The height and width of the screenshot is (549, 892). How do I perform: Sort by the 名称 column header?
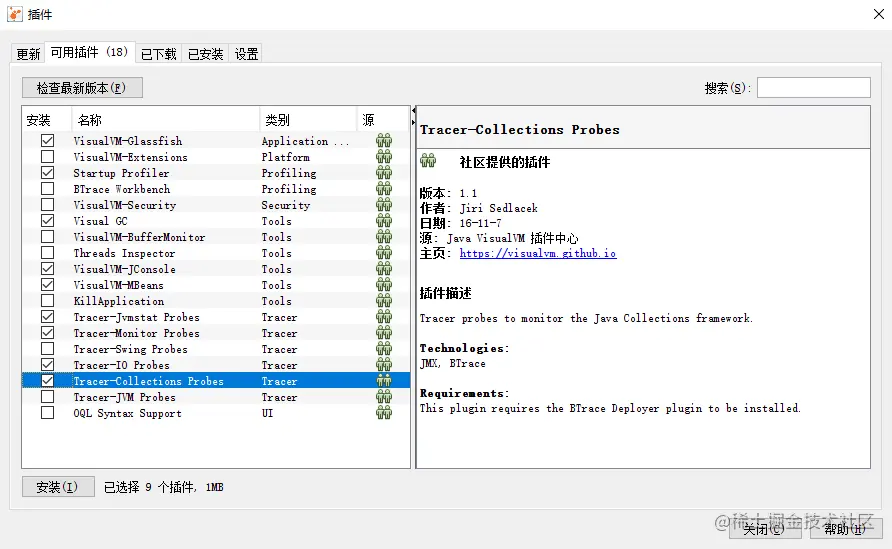[166, 120]
